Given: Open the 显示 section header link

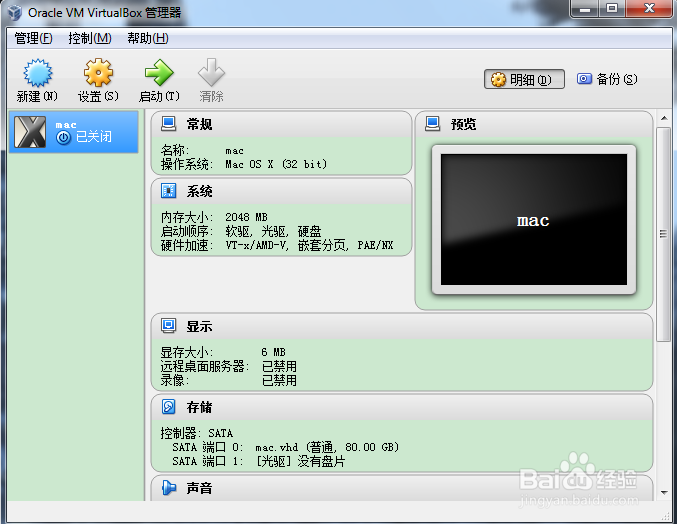Looking at the screenshot, I should click(x=199, y=326).
